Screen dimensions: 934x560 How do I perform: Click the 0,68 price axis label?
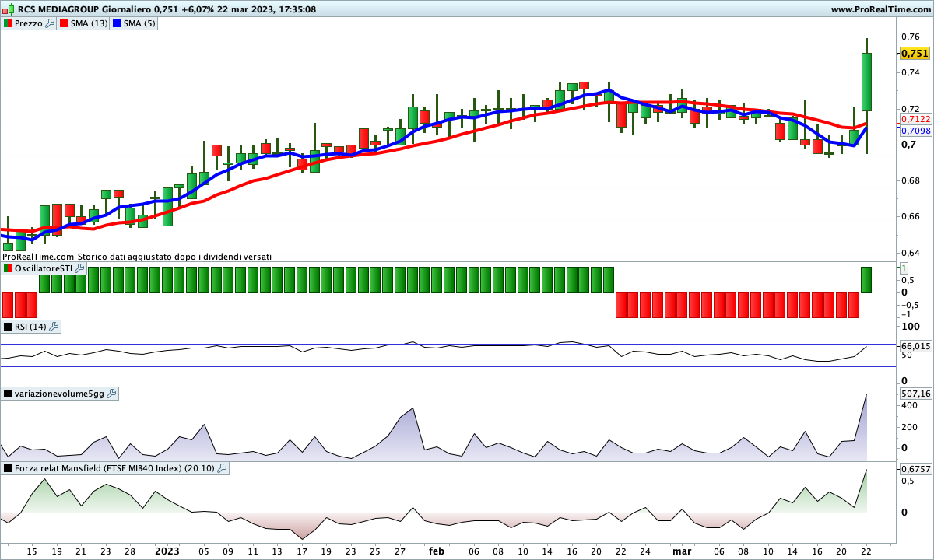click(x=910, y=180)
